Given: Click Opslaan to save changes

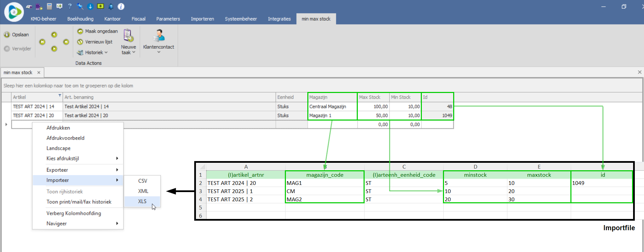Looking at the screenshot, I should [17, 35].
